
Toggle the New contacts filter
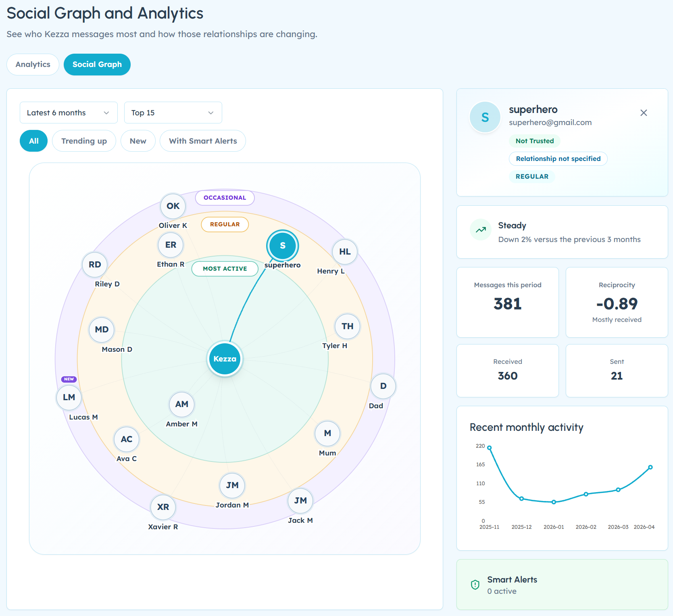coord(138,141)
